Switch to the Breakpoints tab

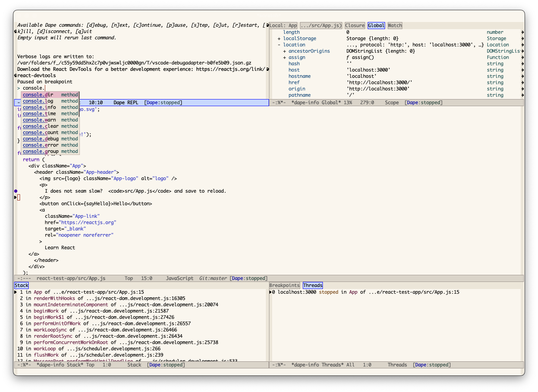click(x=284, y=285)
